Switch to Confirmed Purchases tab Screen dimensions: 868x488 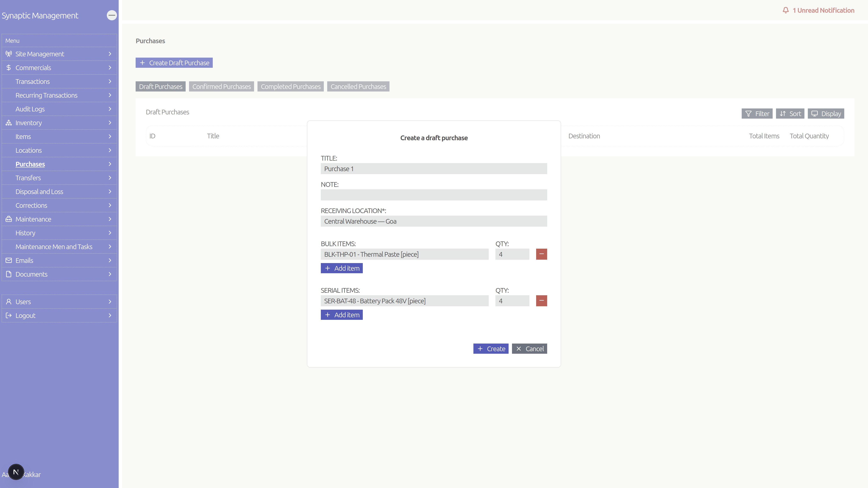pyautogui.click(x=221, y=87)
